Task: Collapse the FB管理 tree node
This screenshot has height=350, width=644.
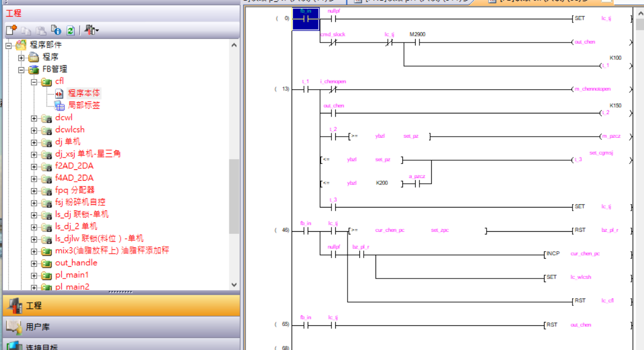Action: (21, 69)
